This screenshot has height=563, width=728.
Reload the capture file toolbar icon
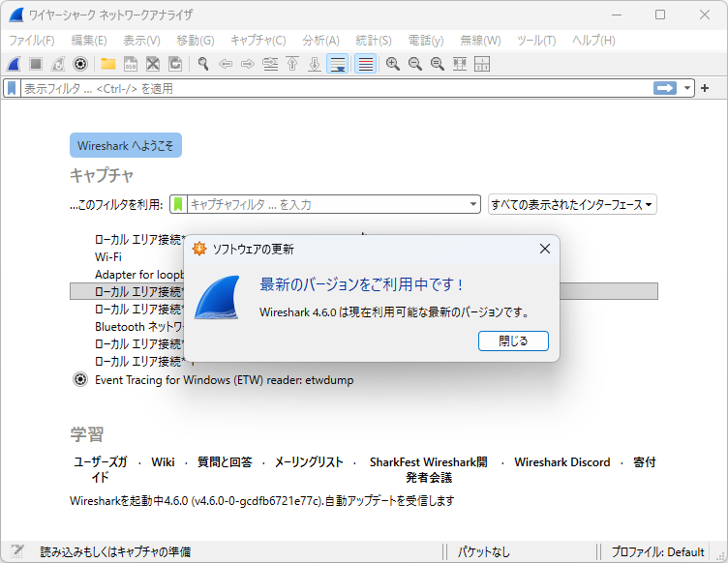point(175,64)
